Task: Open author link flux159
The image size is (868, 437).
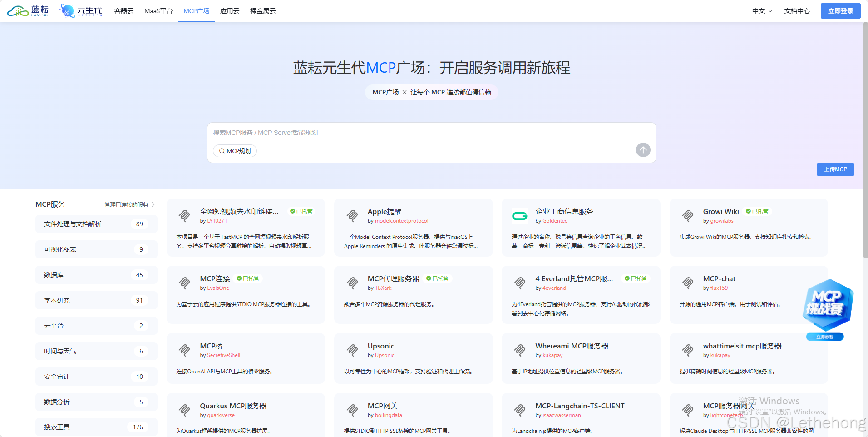Action: 719,288
